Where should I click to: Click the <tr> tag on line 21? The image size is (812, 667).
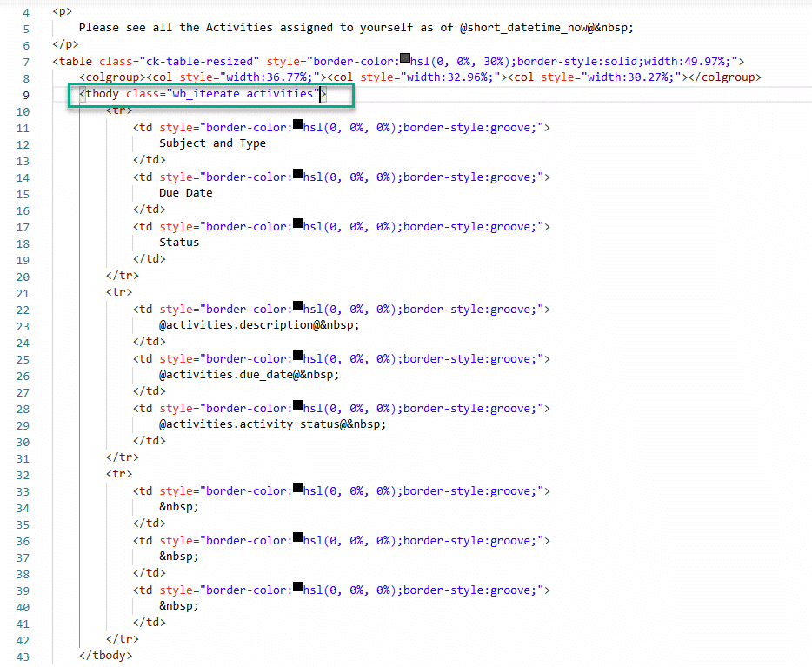119,292
